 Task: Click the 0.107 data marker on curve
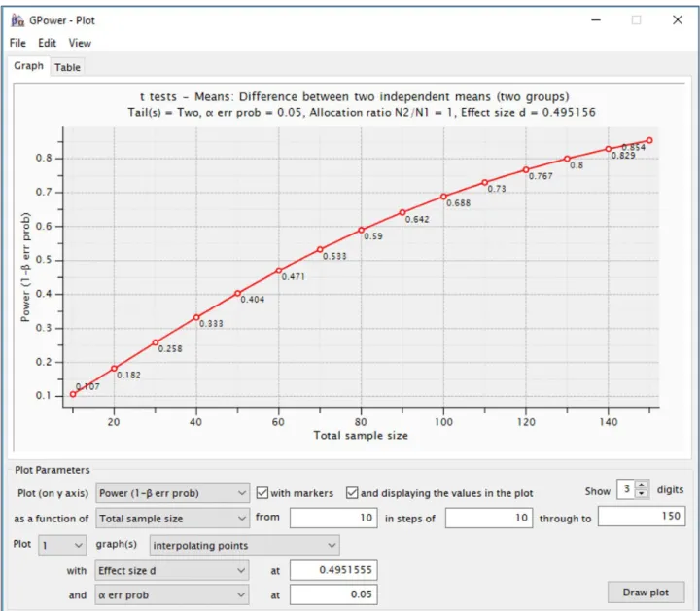[73, 394]
